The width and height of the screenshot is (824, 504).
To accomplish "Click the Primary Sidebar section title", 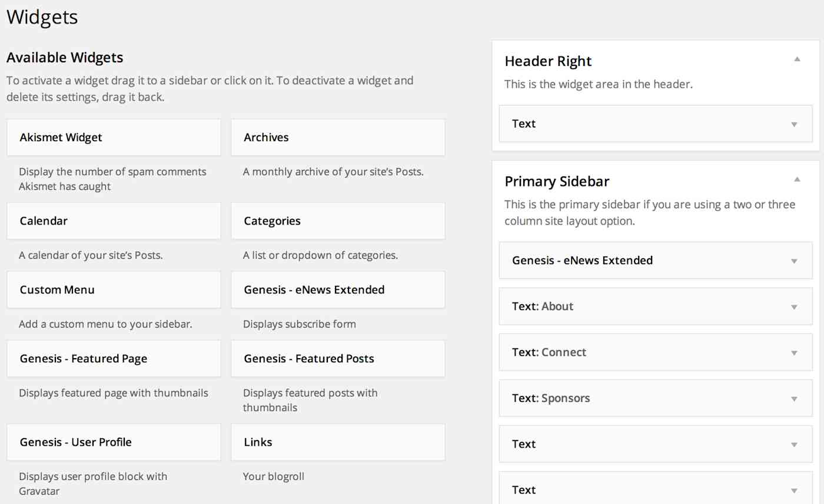I will (x=557, y=181).
